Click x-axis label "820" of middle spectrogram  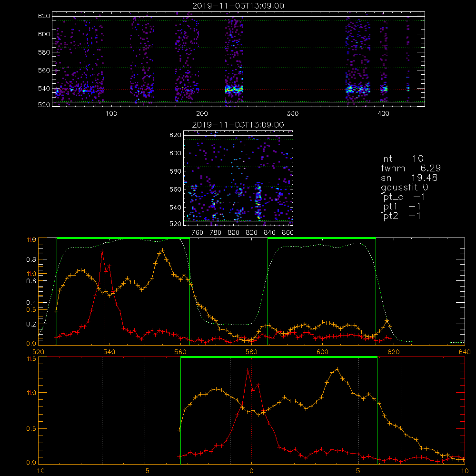pos(252,233)
